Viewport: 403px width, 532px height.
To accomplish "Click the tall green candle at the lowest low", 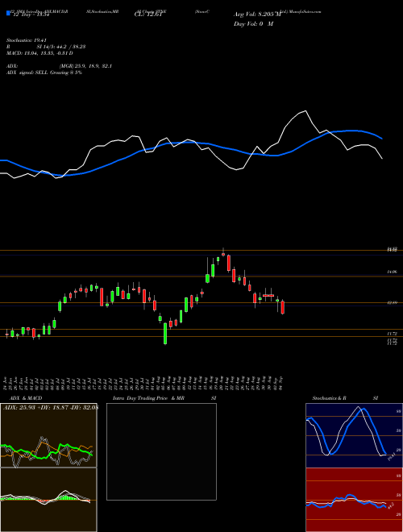I will [x=165, y=333].
